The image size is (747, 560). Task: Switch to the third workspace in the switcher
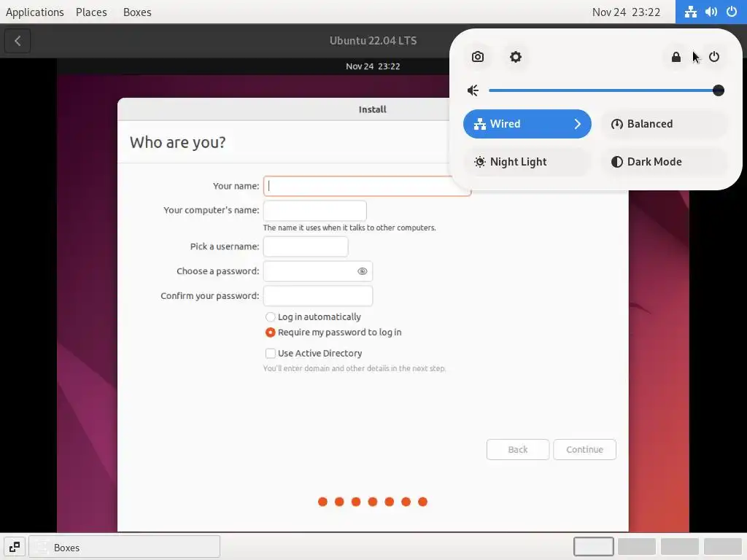(x=679, y=547)
